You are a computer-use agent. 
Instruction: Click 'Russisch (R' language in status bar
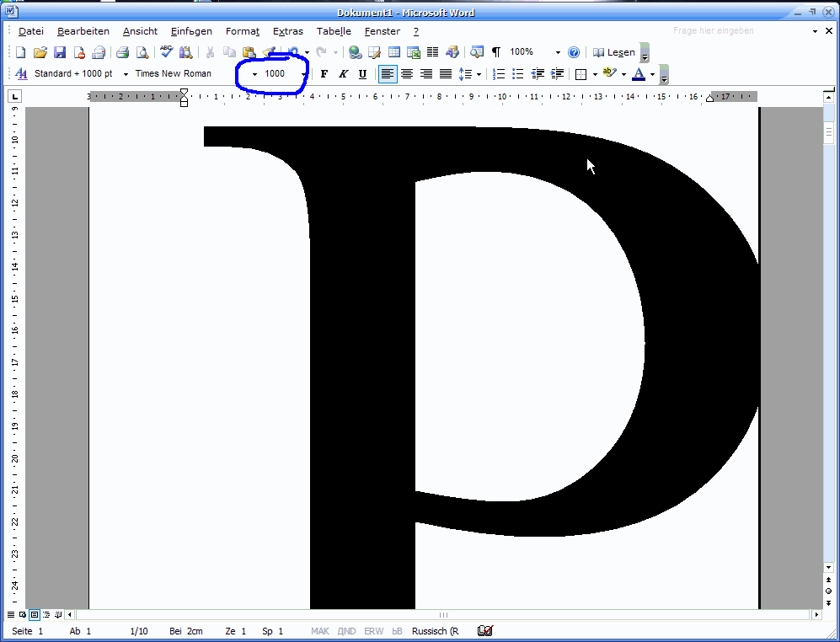435,631
